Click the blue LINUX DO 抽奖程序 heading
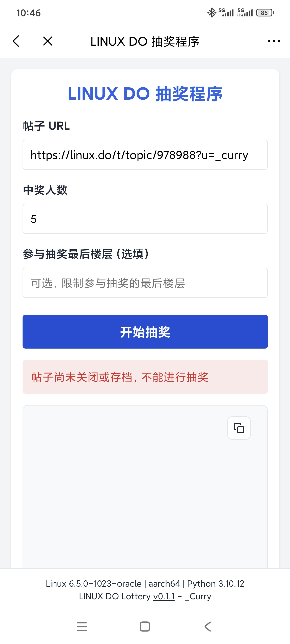 click(x=145, y=94)
